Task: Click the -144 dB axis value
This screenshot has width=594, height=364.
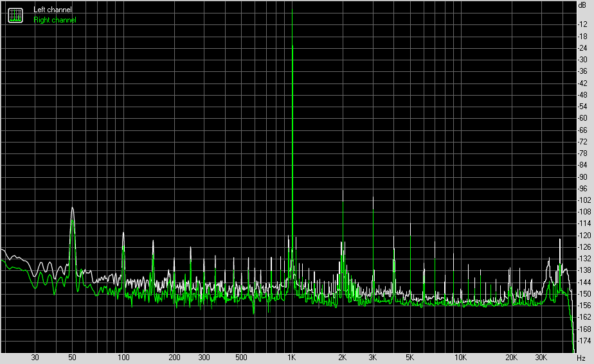Action: tap(584, 282)
